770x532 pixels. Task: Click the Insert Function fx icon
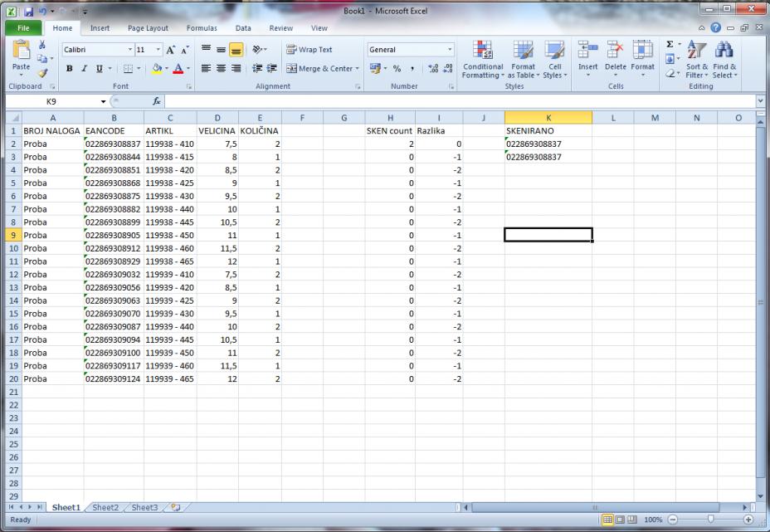tap(157, 101)
